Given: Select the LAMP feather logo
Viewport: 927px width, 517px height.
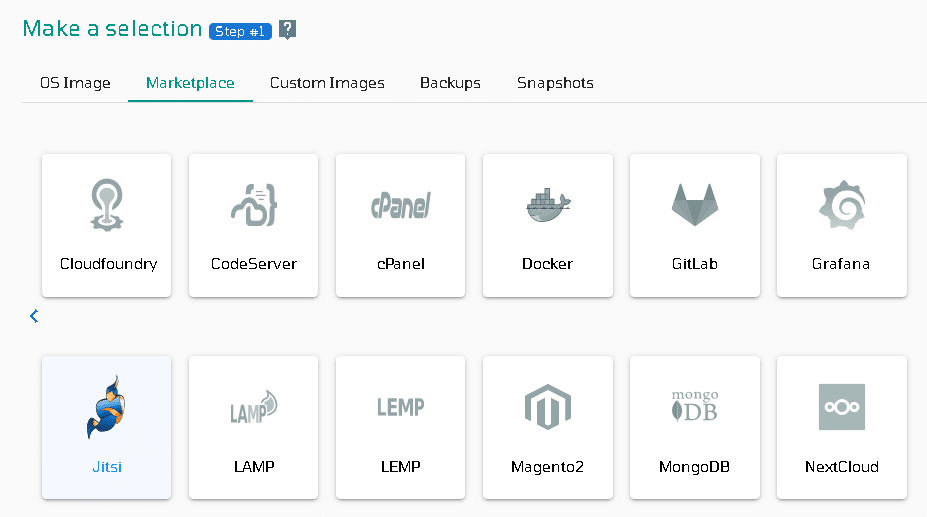Looking at the screenshot, I should [x=254, y=407].
